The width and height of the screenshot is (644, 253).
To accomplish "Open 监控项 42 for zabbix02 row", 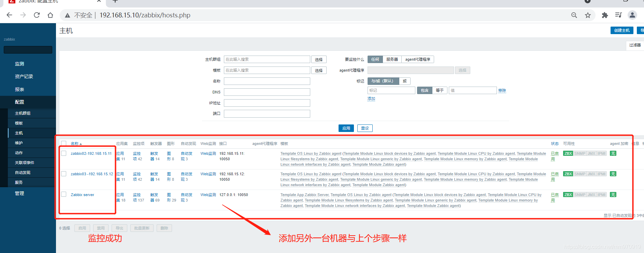I will click(137, 156).
